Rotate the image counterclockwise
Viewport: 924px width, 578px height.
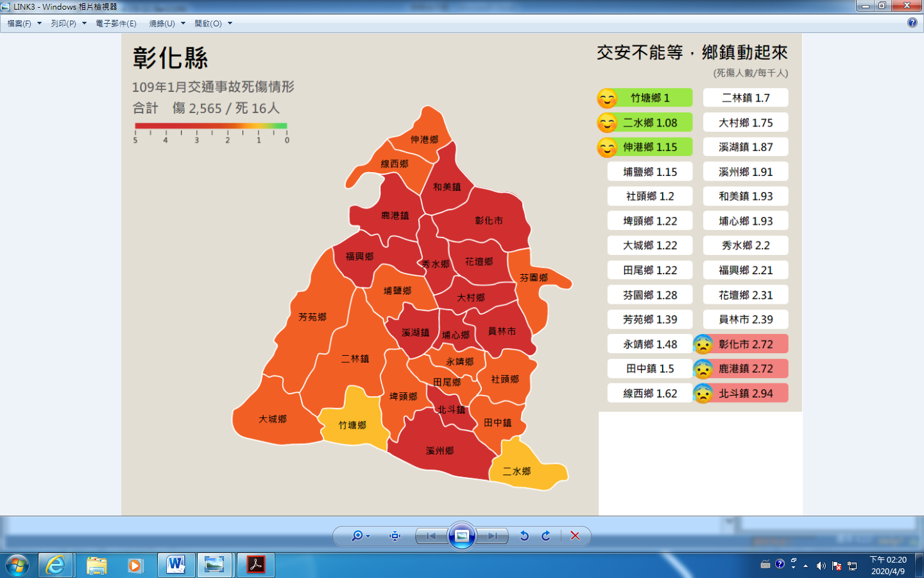[x=524, y=536]
